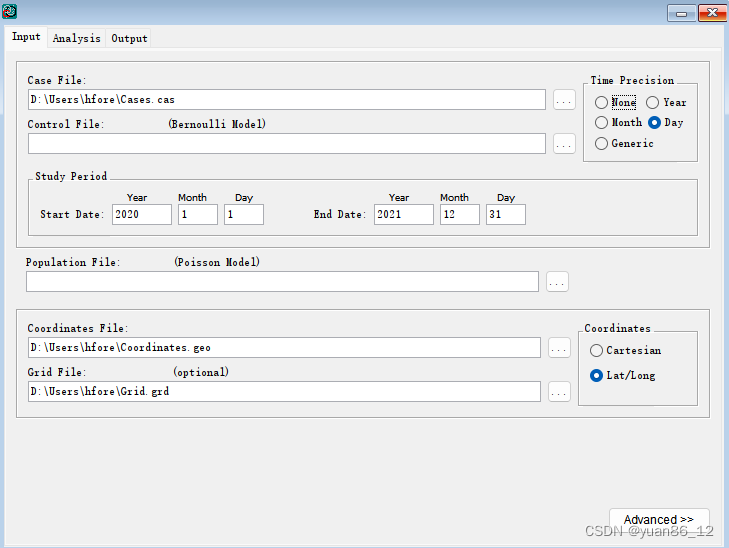Screen dimensions: 729x548
Task: Click the "Start Date:" label
Action: (72, 215)
